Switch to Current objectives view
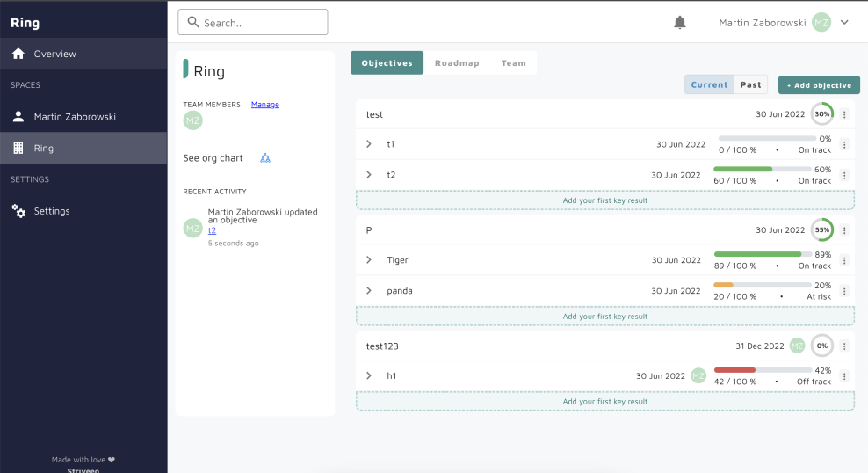 pyautogui.click(x=709, y=85)
